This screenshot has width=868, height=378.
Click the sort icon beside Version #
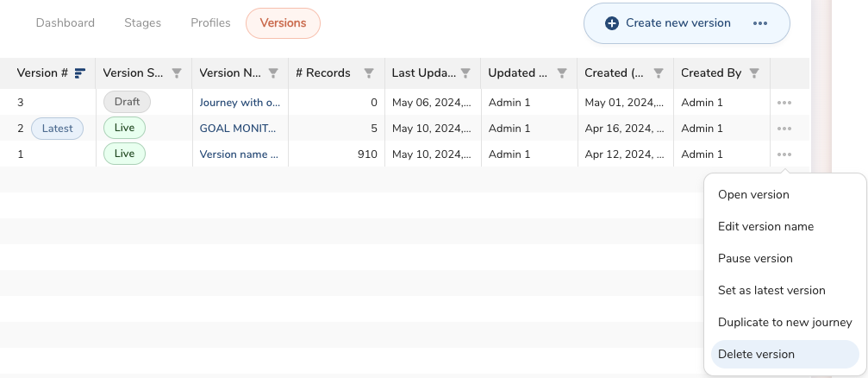80,73
